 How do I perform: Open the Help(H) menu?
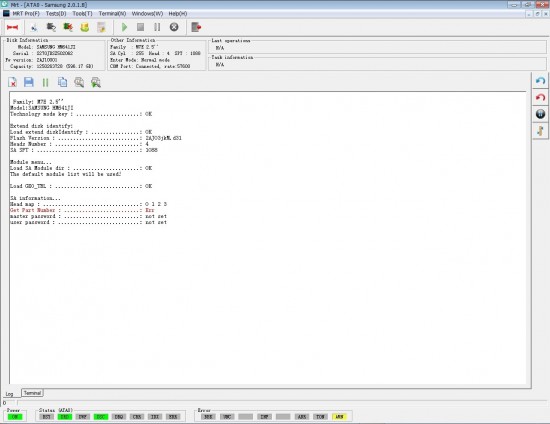click(178, 14)
